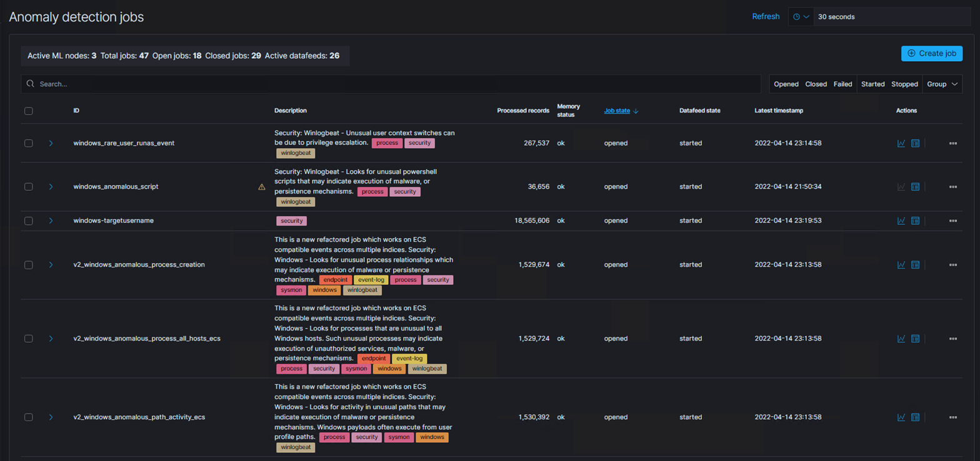Viewport: 980px width, 461px height.
Task: Filter jobs by Failed state
Action: point(842,84)
